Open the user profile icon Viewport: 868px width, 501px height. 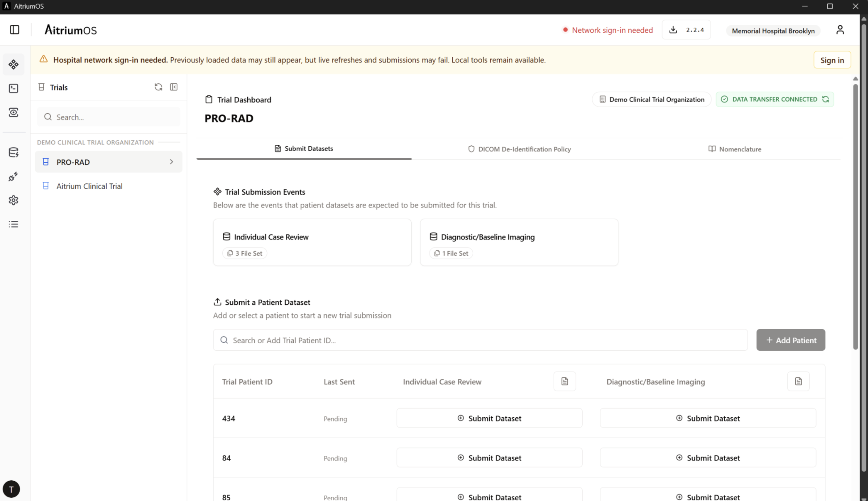click(x=840, y=30)
